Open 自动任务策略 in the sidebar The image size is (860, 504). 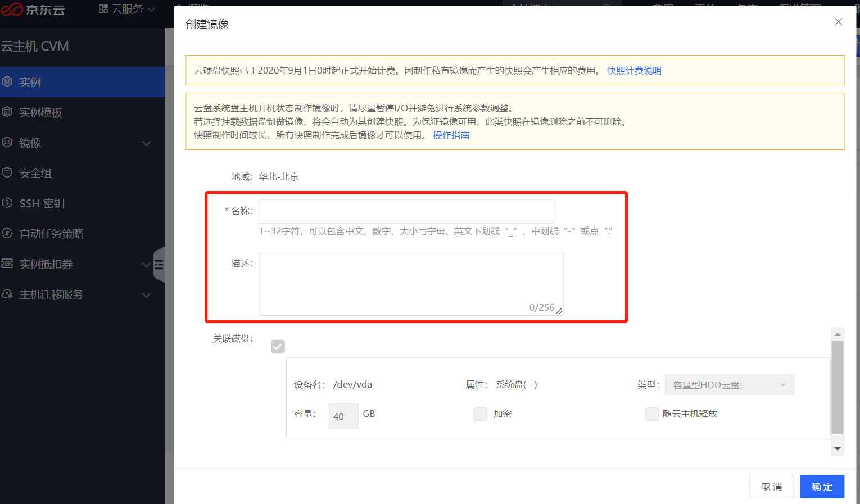tap(82, 234)
